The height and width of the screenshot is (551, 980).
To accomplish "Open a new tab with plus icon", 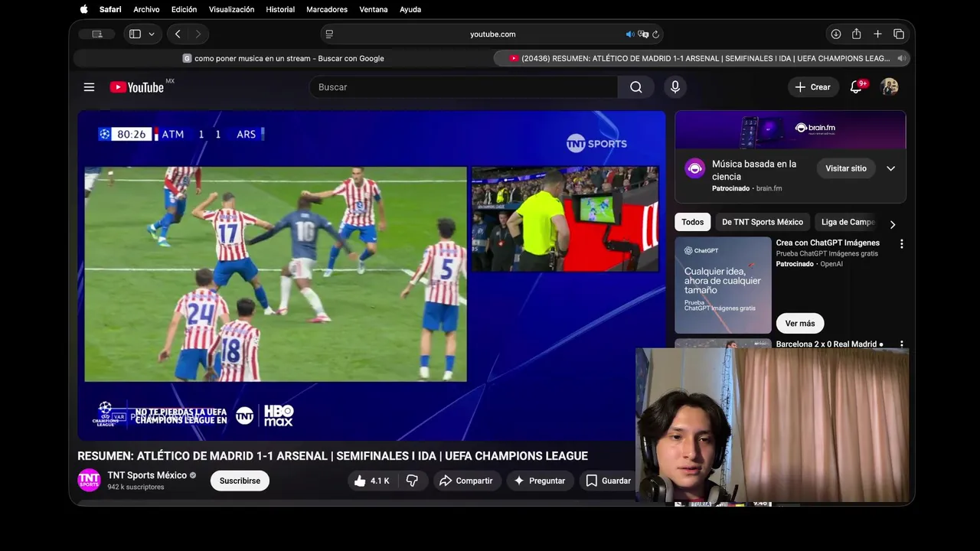I will click(877, 34).
